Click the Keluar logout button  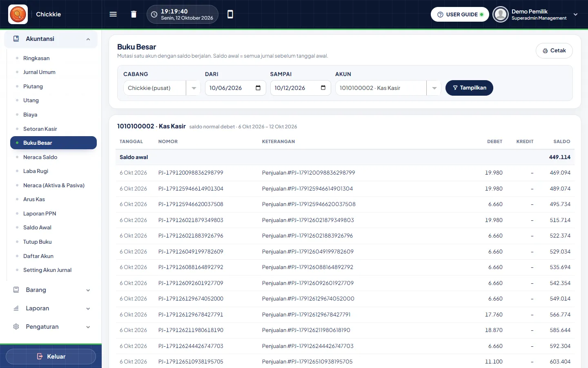click(x=51, y=357)
